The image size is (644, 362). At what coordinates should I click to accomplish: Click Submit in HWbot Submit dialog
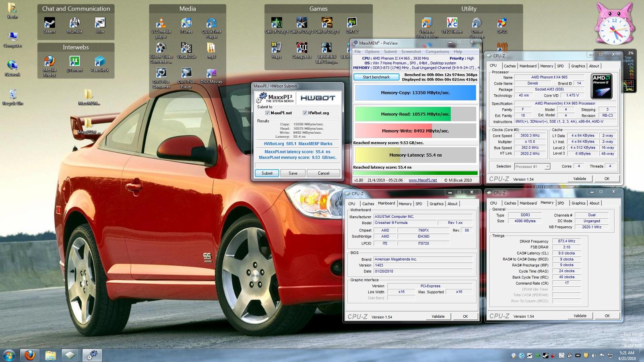pos(267,173)
